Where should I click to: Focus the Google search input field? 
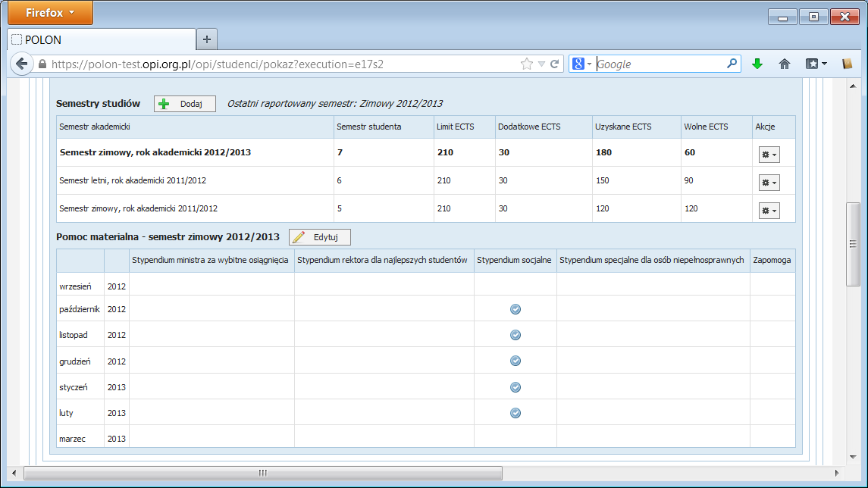click(x=660, y=64)
